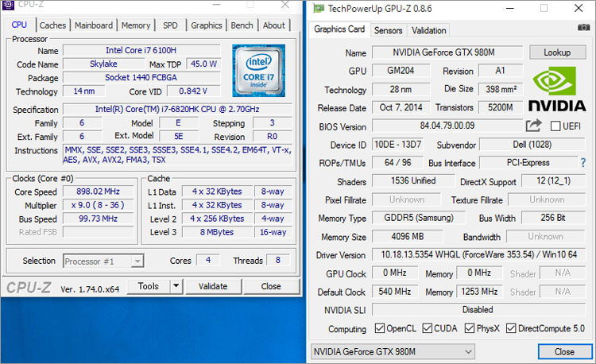Click the Device ID value 10DE - 13D7
Screen dimensions: 596x364
pos(397,145)
